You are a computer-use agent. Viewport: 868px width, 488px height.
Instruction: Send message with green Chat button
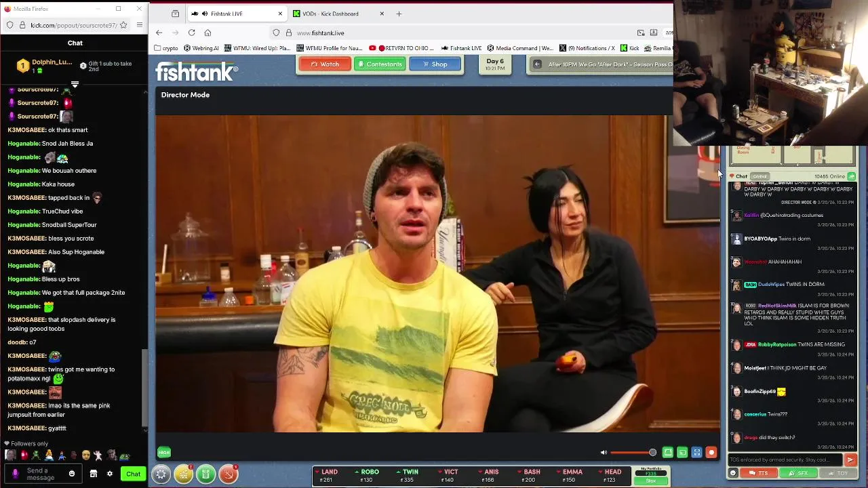tap(133, 474)
